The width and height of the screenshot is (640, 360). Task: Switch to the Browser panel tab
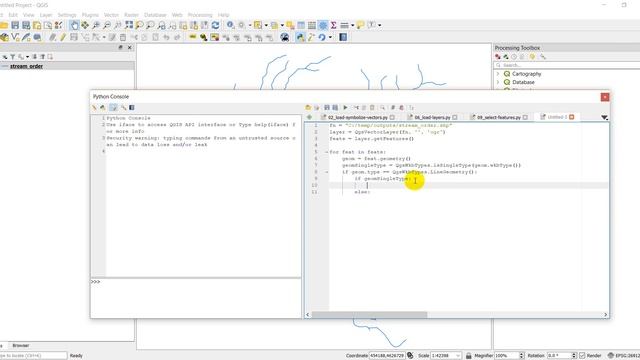click(x=20, y=345)
